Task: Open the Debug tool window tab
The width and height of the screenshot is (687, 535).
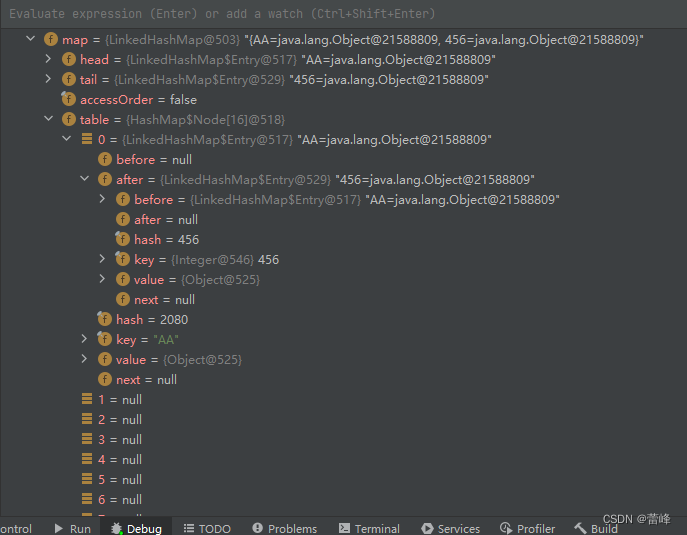Action: 136,528
